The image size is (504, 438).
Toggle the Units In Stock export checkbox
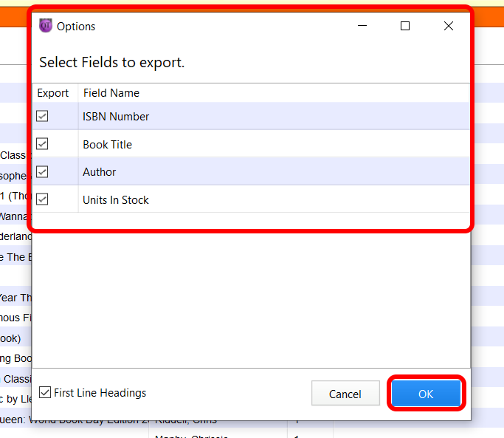click(42, 199)
